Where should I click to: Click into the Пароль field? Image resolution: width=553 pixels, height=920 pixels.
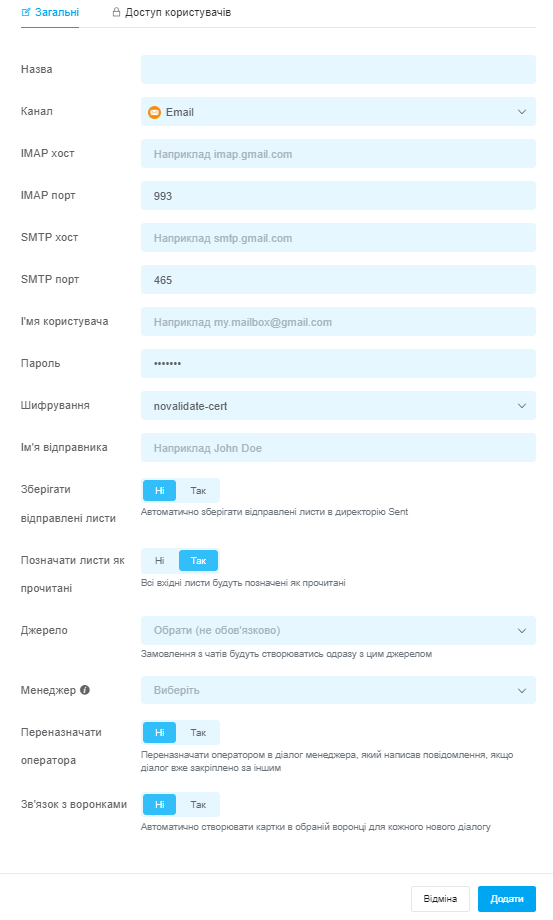click(338, 363)
